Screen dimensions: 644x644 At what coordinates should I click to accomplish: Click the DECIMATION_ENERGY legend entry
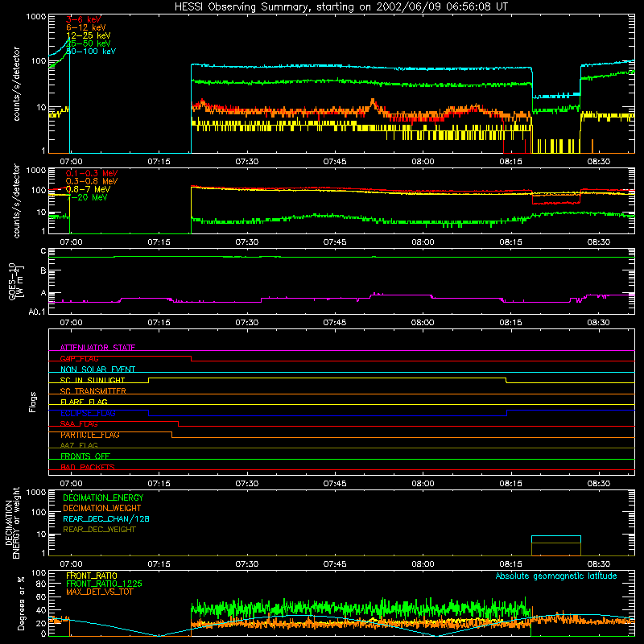(103, 497)
